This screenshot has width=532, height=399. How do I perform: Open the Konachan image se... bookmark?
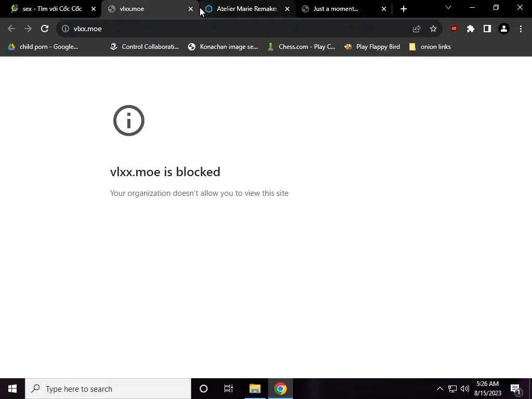pyautogui.click(x=223, y=47)
